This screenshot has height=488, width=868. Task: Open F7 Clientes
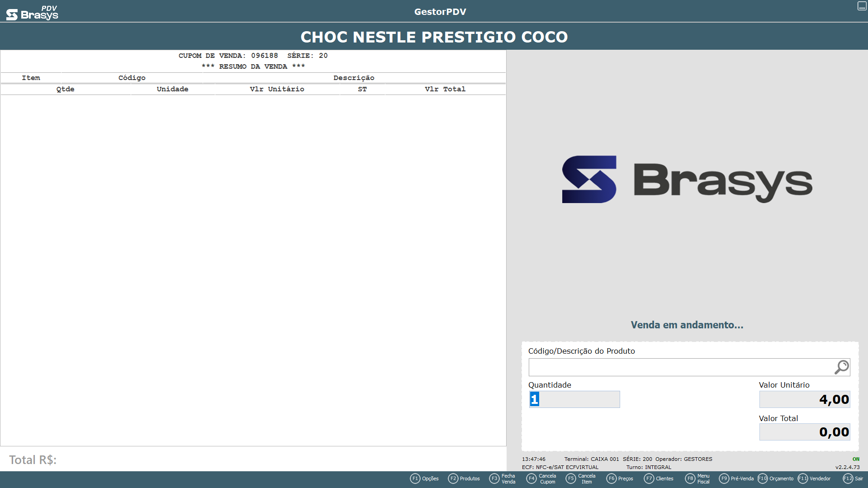point(659,479)
